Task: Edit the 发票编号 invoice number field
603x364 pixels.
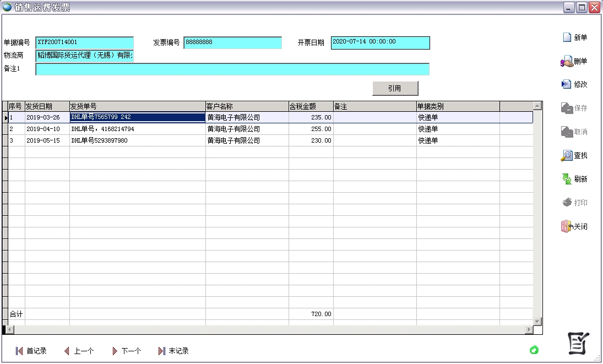Action: coord(231,42)
